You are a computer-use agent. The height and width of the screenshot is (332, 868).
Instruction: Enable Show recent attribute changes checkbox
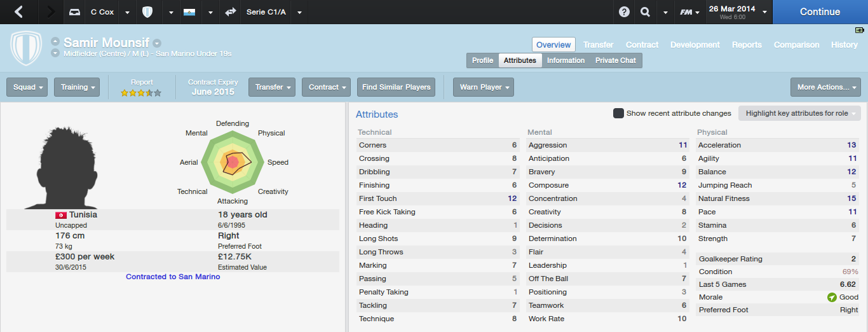click(618, 113)
